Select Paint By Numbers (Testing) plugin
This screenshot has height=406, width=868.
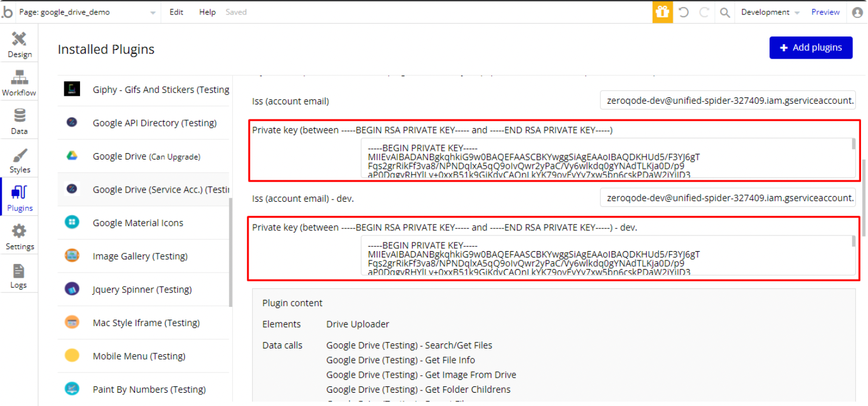[144, 389]
